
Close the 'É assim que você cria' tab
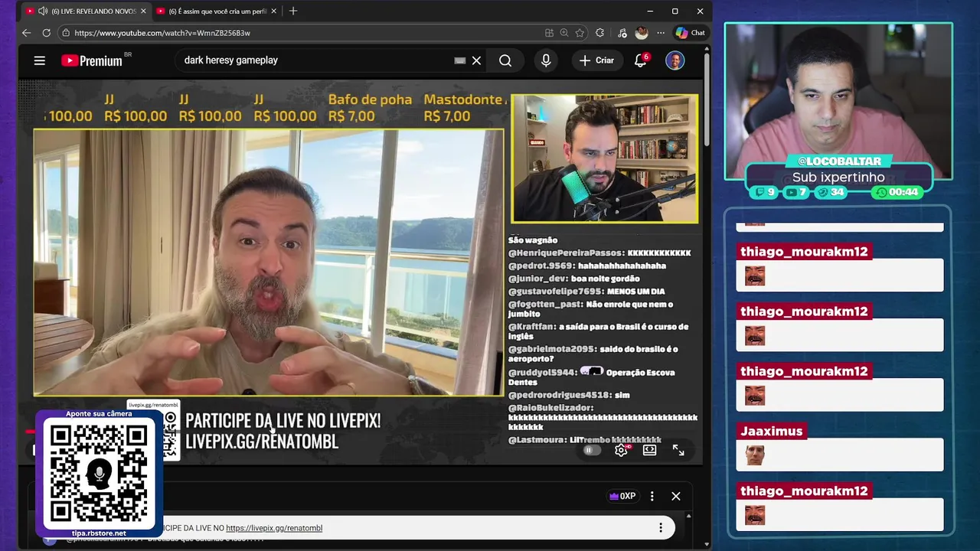click(x=274, y=11)
